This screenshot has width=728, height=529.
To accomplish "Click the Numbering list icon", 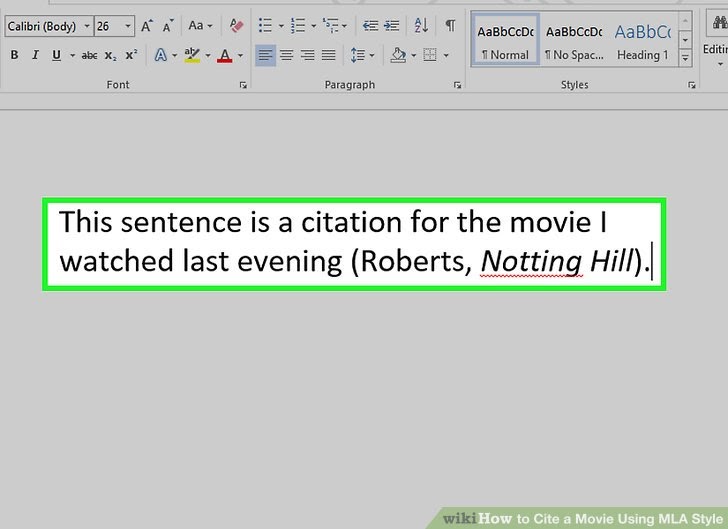I will coord(298,26).
